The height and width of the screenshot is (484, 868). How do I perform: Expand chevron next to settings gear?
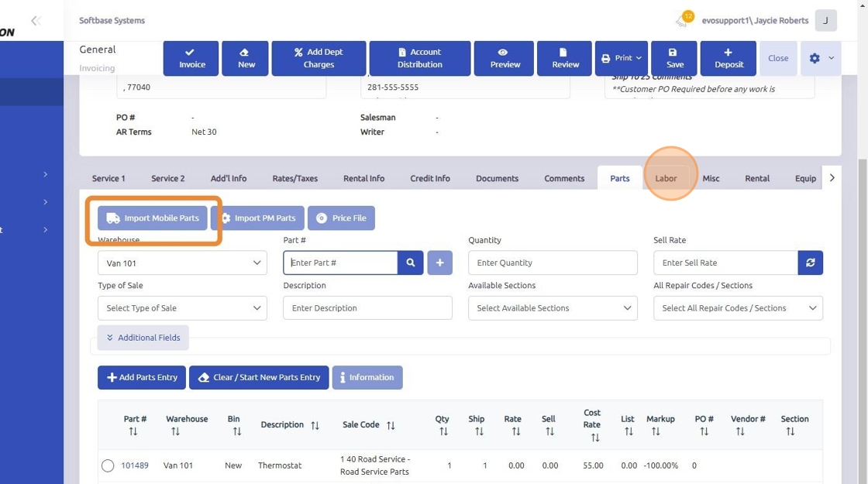pyautogui.click(x=831, y=58)
